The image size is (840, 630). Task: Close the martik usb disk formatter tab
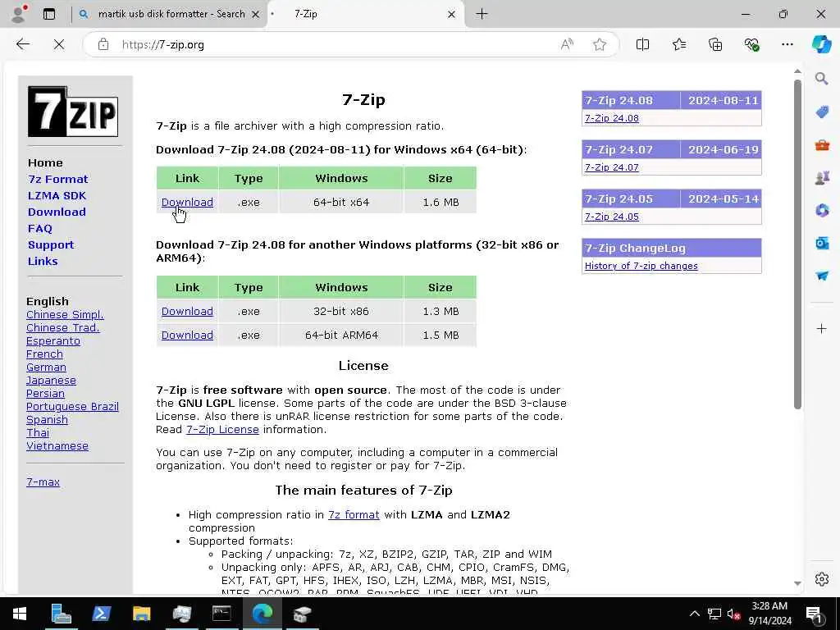point(256,14)
